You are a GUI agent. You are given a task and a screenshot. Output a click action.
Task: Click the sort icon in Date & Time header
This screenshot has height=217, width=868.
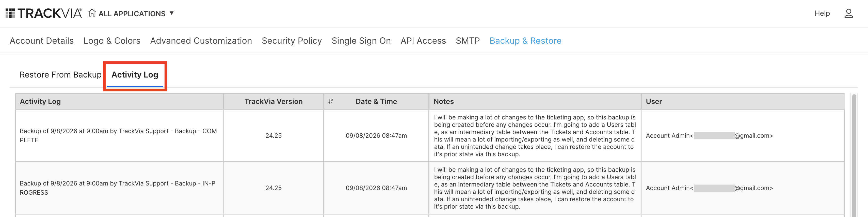(x=331, y=101)
